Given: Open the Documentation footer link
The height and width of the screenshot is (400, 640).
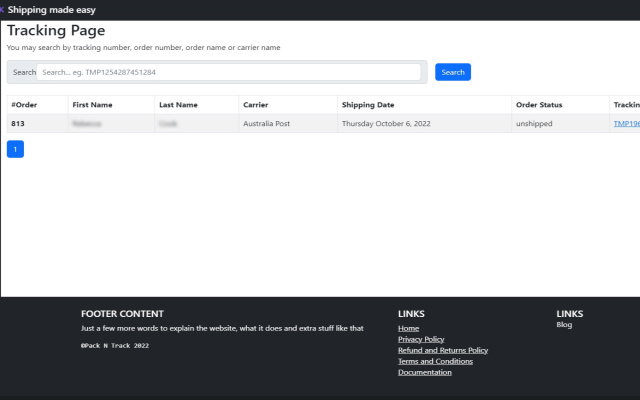Looking at the screenshot, I should (424, 372).
